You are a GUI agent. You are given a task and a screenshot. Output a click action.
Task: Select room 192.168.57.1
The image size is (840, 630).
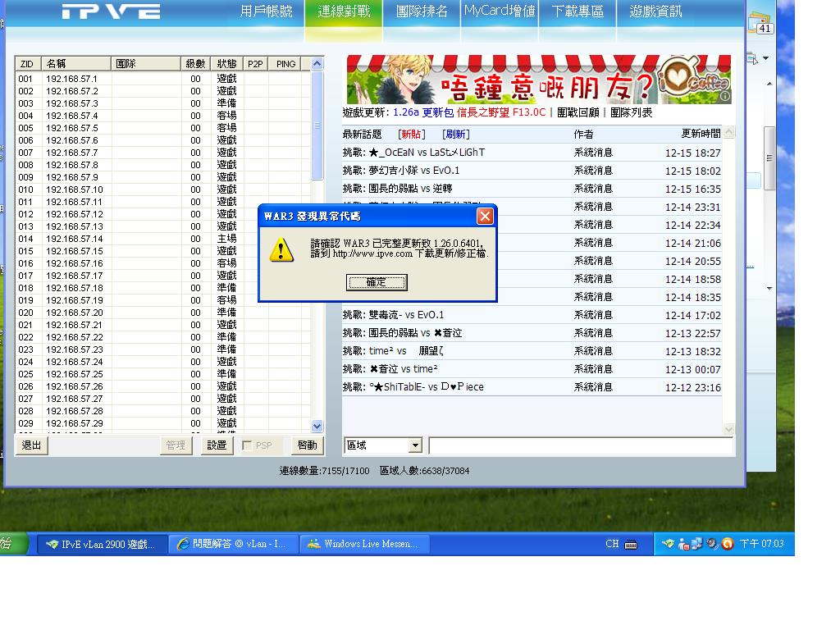(163, 79)
